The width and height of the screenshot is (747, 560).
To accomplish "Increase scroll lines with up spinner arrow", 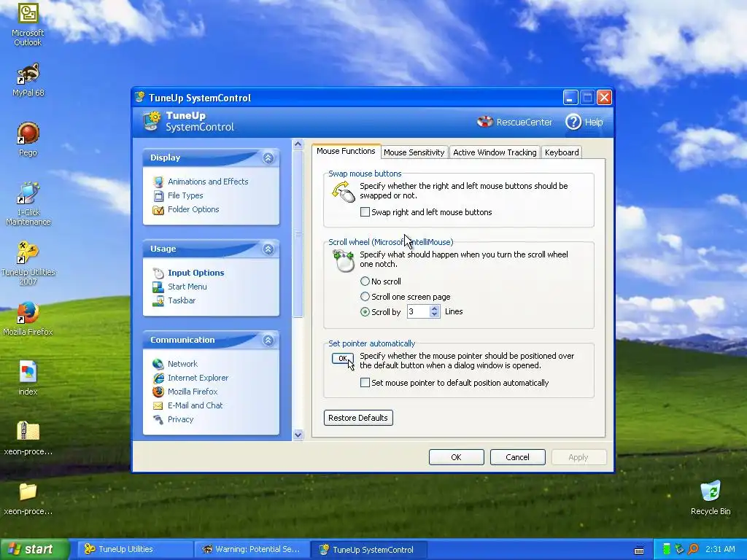I will coord(434,308).
